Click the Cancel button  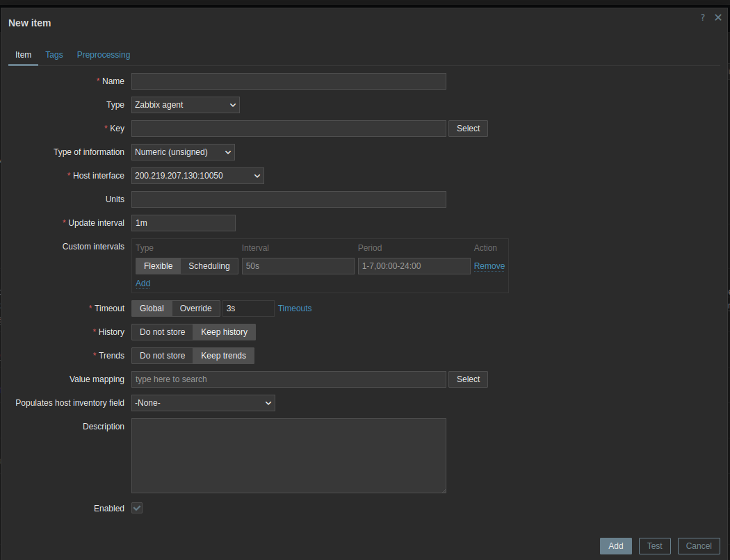699,546
